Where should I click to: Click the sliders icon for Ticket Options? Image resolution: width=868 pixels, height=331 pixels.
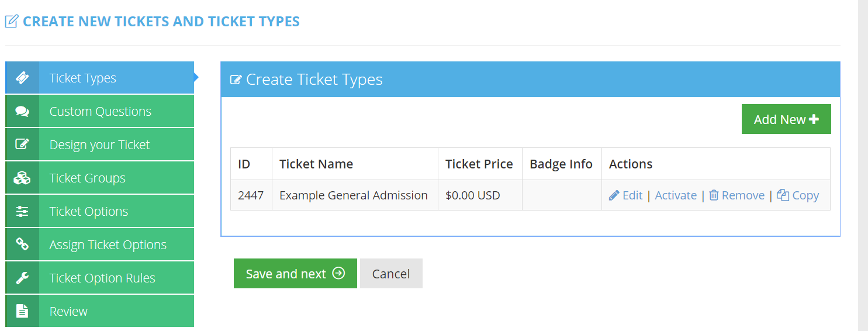(x=22, y=211)
